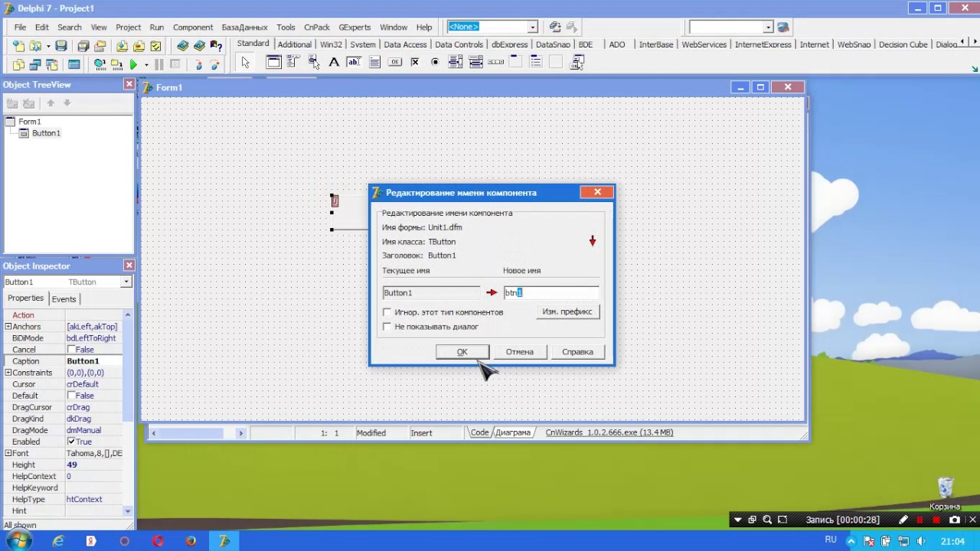This screenshot has width=980, height=551.
Task: Select the ActionList component icon
Action: 577,62
